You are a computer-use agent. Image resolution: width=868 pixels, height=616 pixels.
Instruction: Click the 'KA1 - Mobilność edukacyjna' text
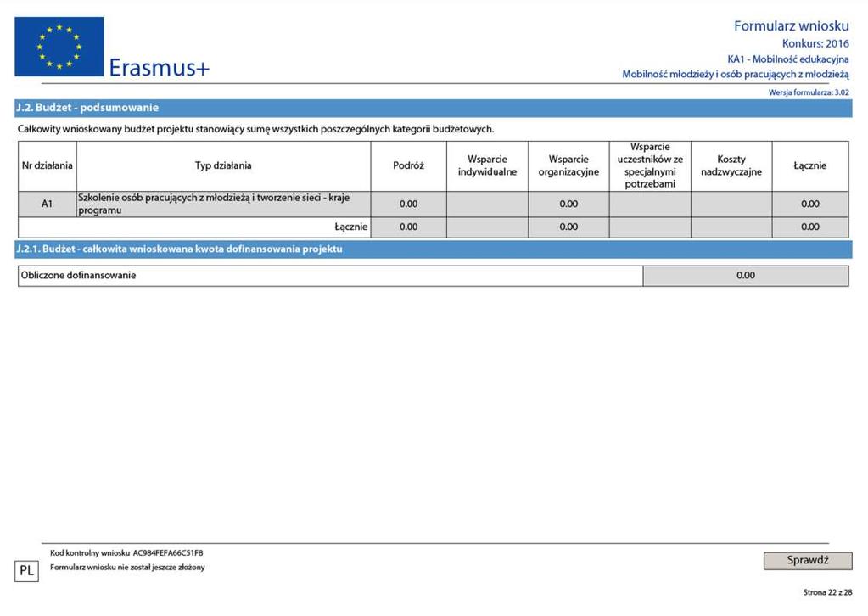pyautogui.click(x=787, y=59)
